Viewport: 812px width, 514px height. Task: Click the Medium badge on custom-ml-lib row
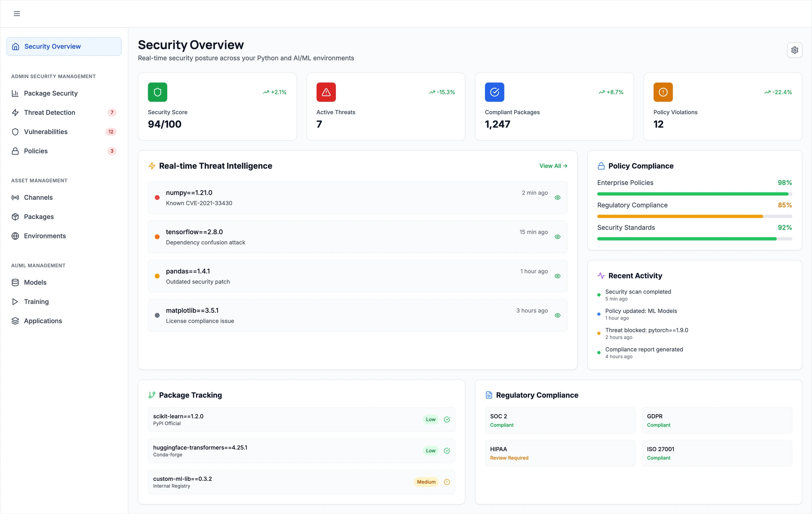426,482
